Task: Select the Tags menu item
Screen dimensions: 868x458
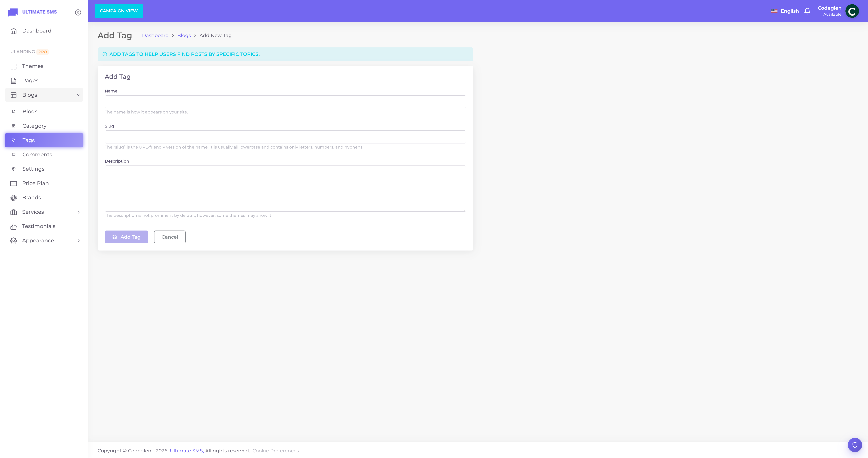Action: click(x=44, y=140)
